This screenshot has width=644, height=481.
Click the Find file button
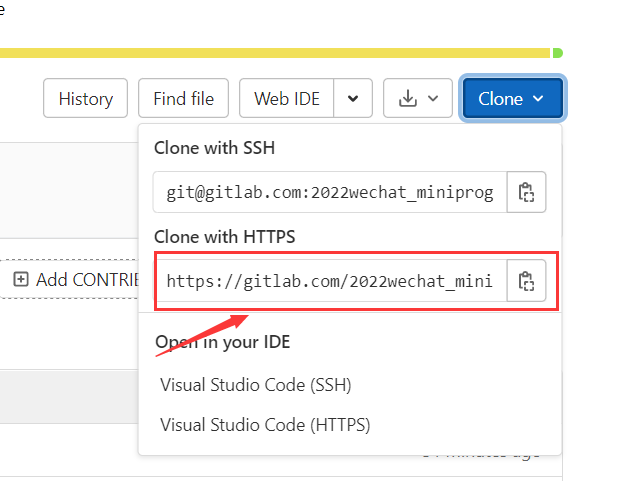click(183, 99)
